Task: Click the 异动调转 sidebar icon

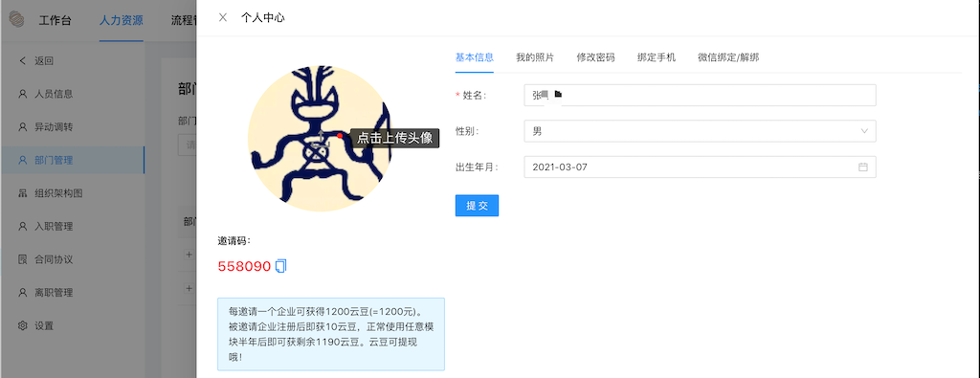Action: (23, 127)
